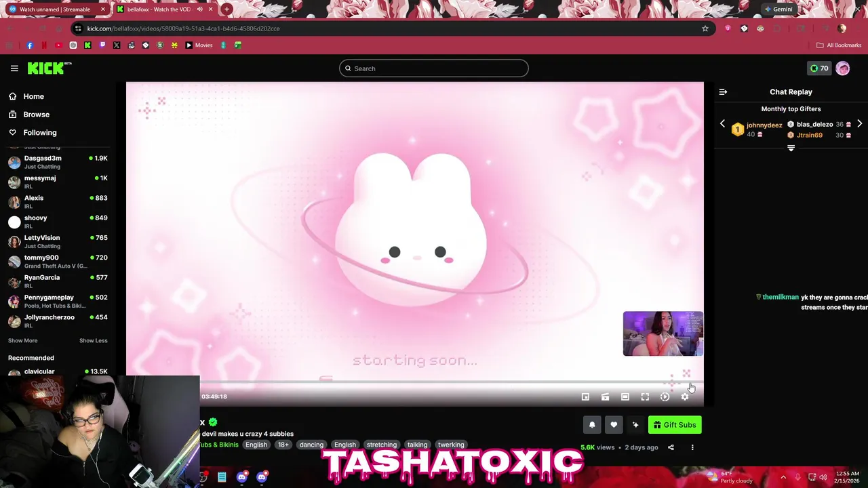The width and height of the screenshot is (868, 488).
Task: Click the Search field on Kick
Action: [433, 68]
